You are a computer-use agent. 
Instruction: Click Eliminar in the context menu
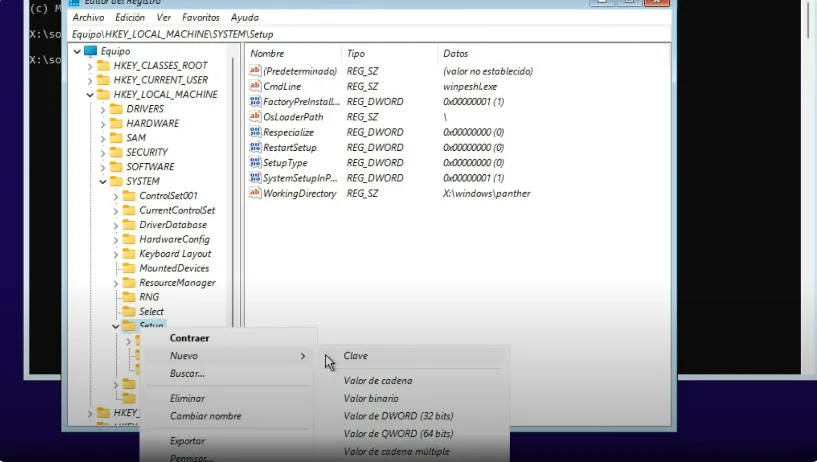point(187,398)
